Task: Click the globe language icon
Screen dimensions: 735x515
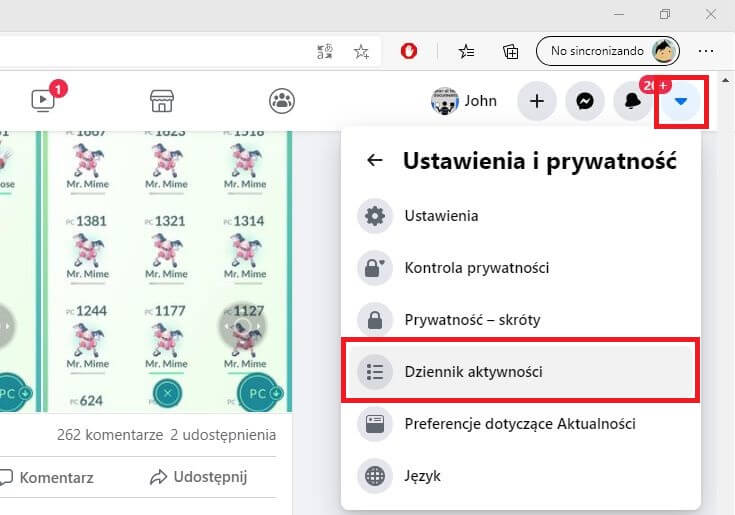Action: click(375, 476)
